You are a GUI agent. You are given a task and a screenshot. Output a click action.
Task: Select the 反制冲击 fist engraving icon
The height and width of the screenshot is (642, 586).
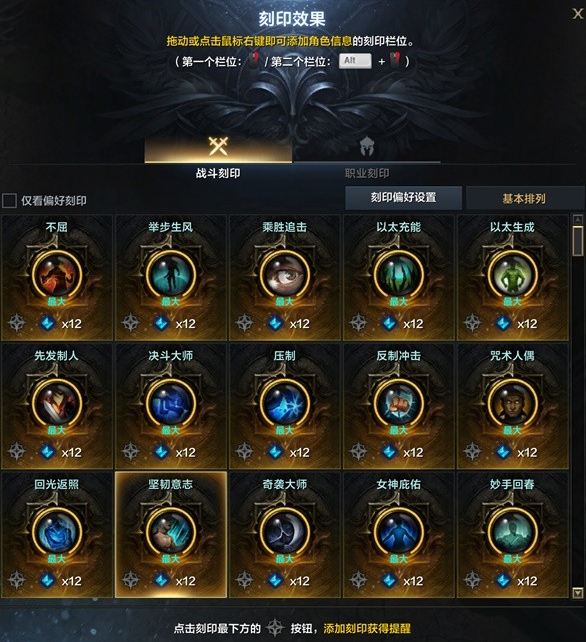click(398, 403)
